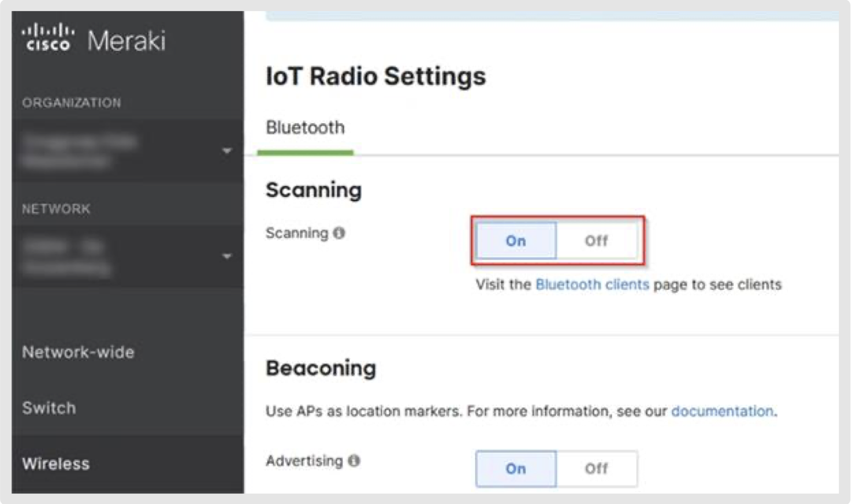Switch to the Bluetooth tab
851x504 pixels.
click(305, 128)
